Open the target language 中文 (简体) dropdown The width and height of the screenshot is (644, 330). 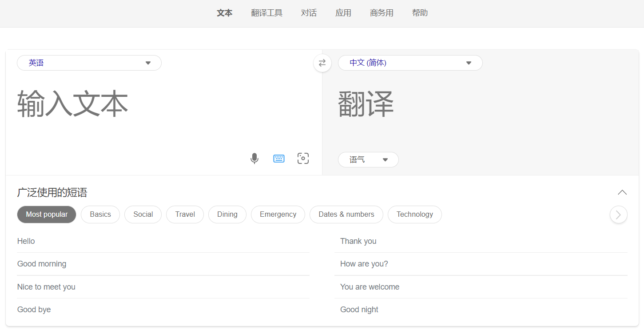(x=410, y=63)
